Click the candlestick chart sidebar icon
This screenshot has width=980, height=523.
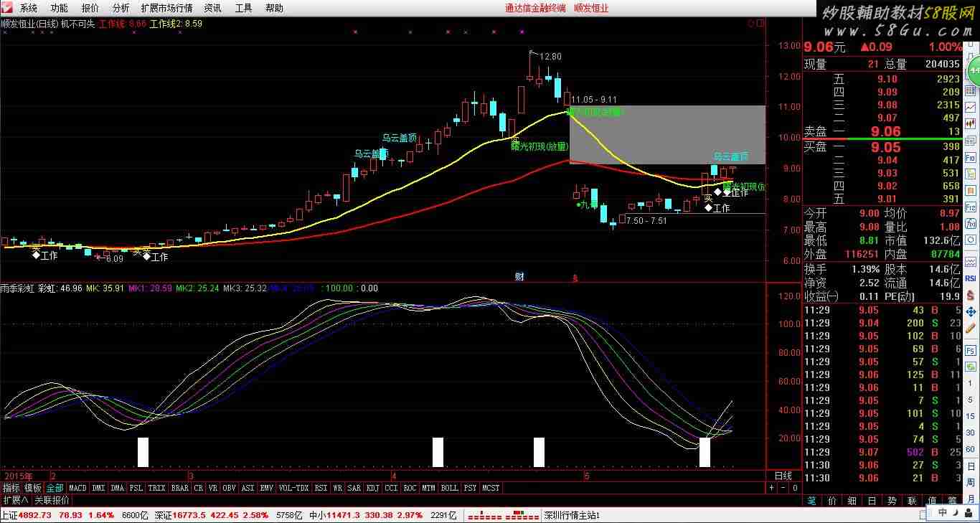pos(971,123)
